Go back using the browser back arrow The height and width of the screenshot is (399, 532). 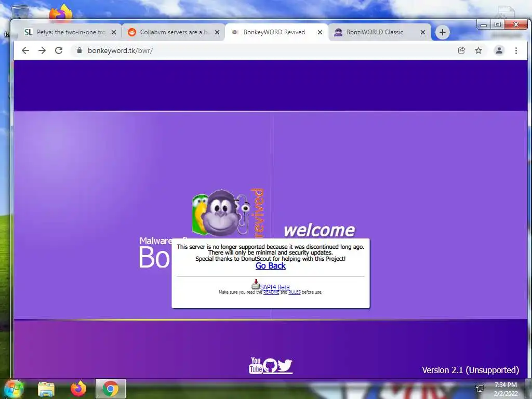[25, 50]
